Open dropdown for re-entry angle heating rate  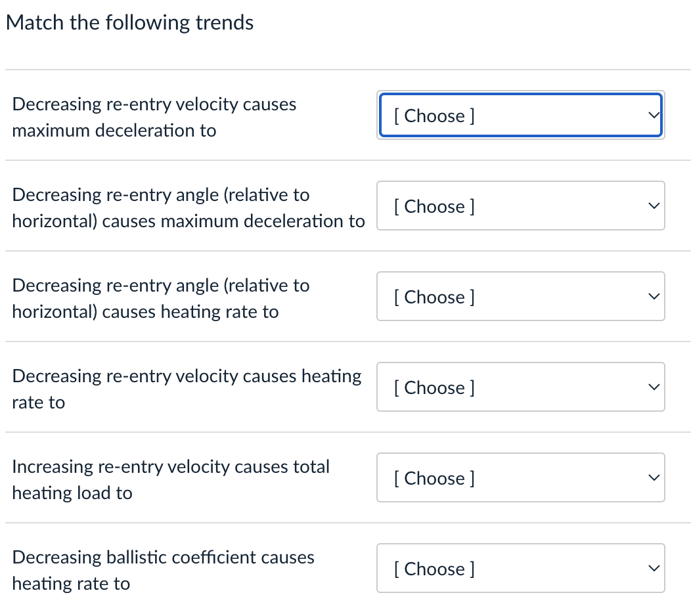pos(520,297)
